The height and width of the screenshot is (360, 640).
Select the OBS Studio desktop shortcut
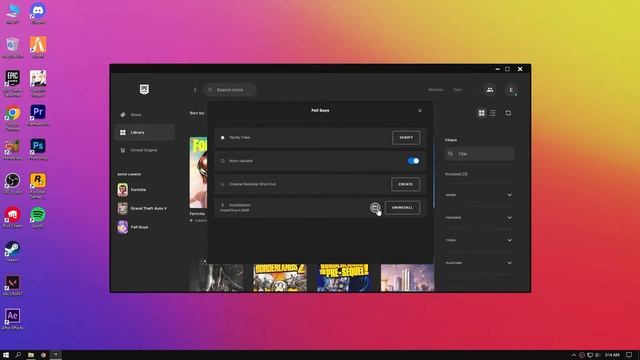coord(13,183)
